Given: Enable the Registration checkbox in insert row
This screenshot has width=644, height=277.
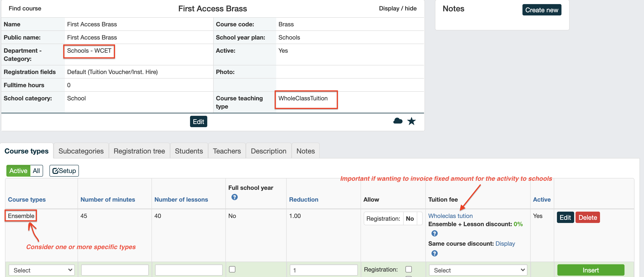Looking at the screenshot, I should tap(408, 269).
